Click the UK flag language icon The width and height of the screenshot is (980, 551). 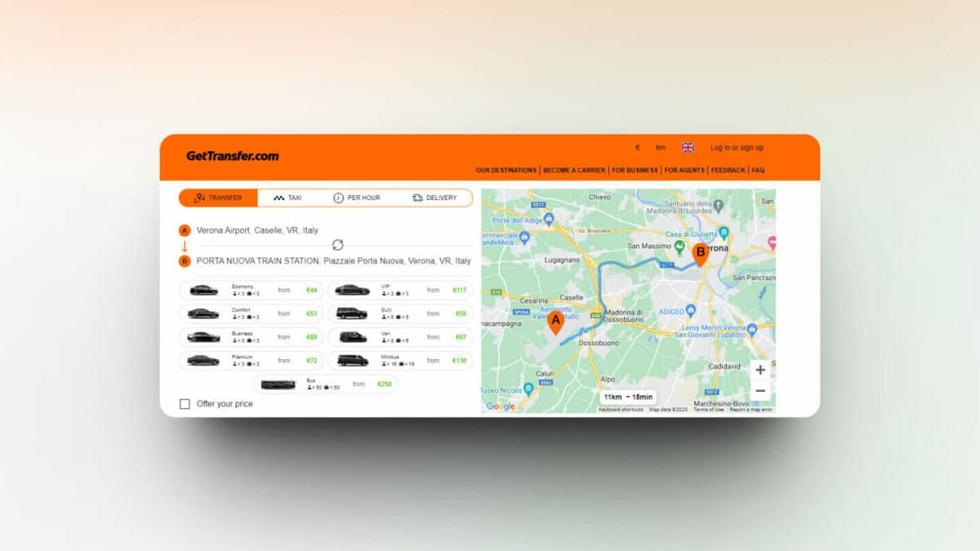688,148
